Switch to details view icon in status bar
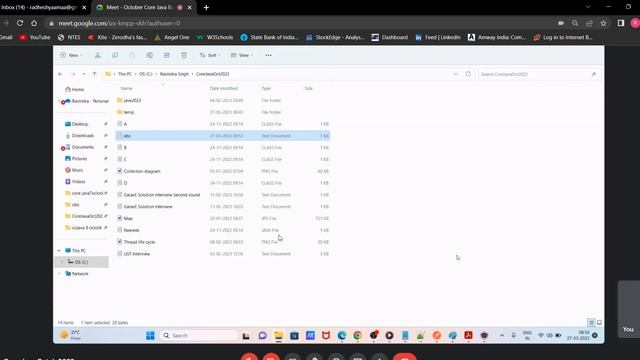Screen dimensions: 640x360 pos(591,322)
